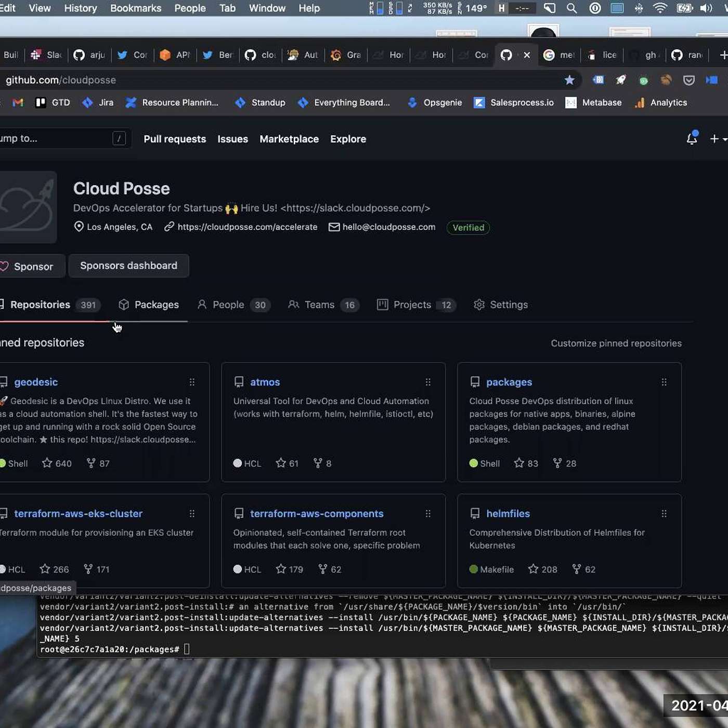Image resolution: width=728 pixels, height=728 pixels.
Task: Click the drag handle on packages card
Action: coord(664,382)
